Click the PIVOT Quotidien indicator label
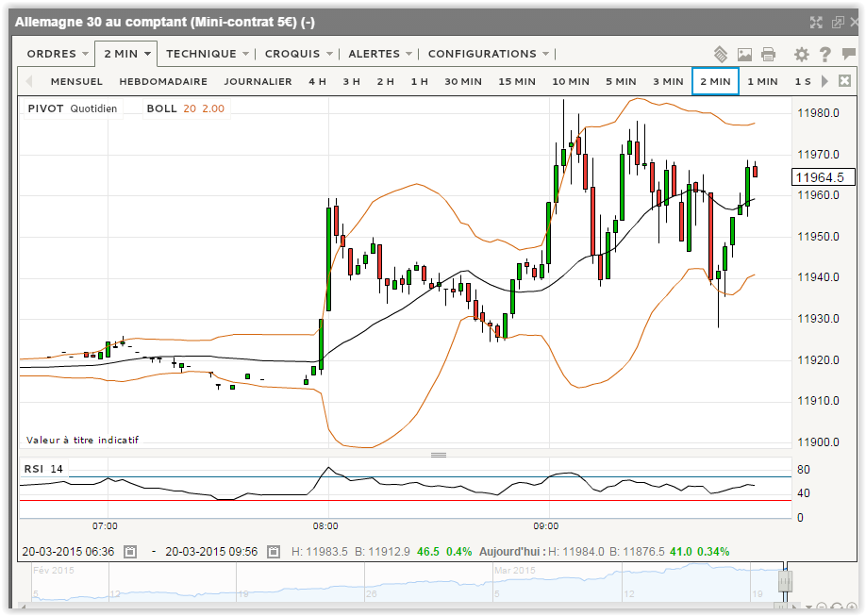 [73, 108]
